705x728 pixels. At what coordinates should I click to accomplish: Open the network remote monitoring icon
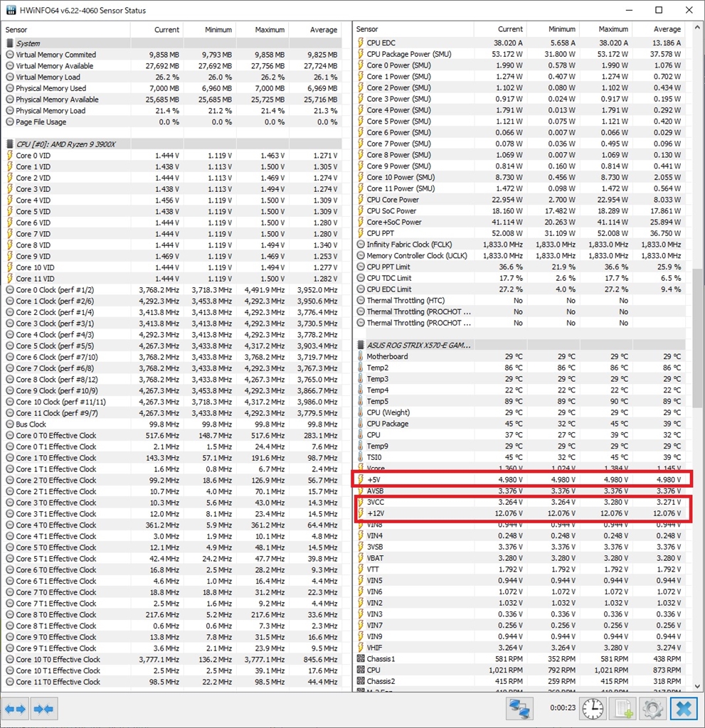[x=519, y=709]
